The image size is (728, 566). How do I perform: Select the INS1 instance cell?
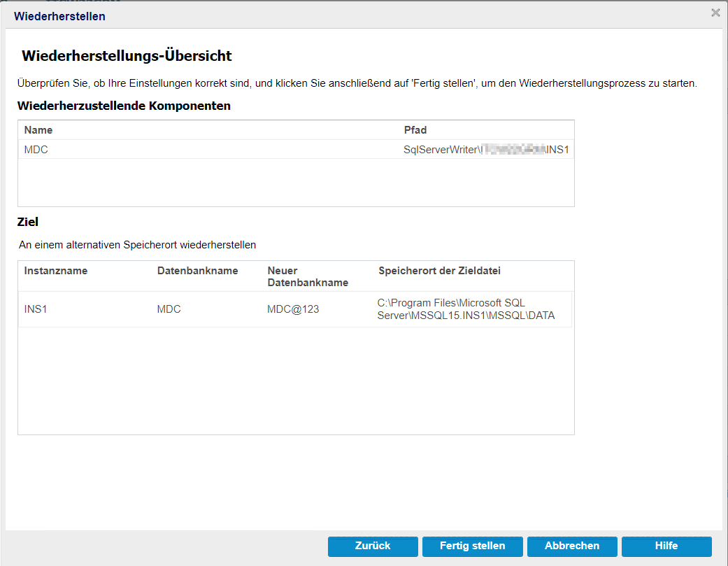(x=36, y=309)
